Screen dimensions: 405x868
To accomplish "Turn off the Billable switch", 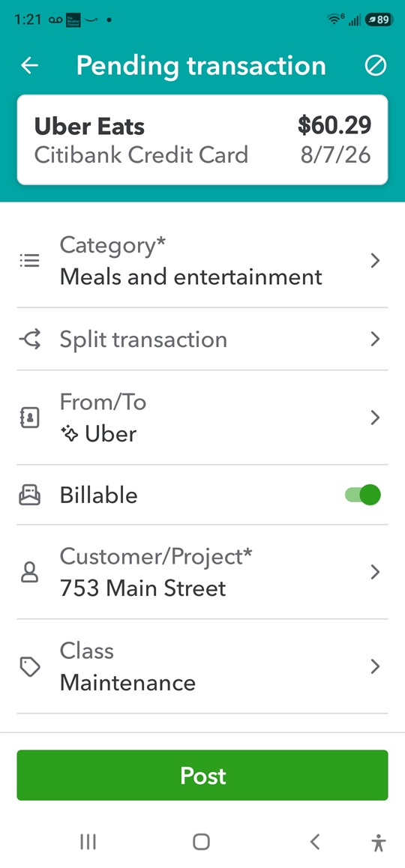I will (x=363, y=495).
